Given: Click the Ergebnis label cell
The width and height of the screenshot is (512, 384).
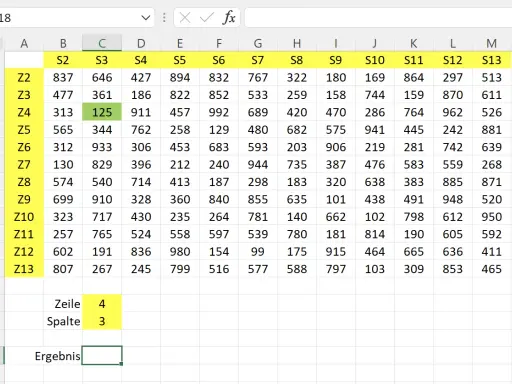Looking at the screenshot, I should 58,356.
